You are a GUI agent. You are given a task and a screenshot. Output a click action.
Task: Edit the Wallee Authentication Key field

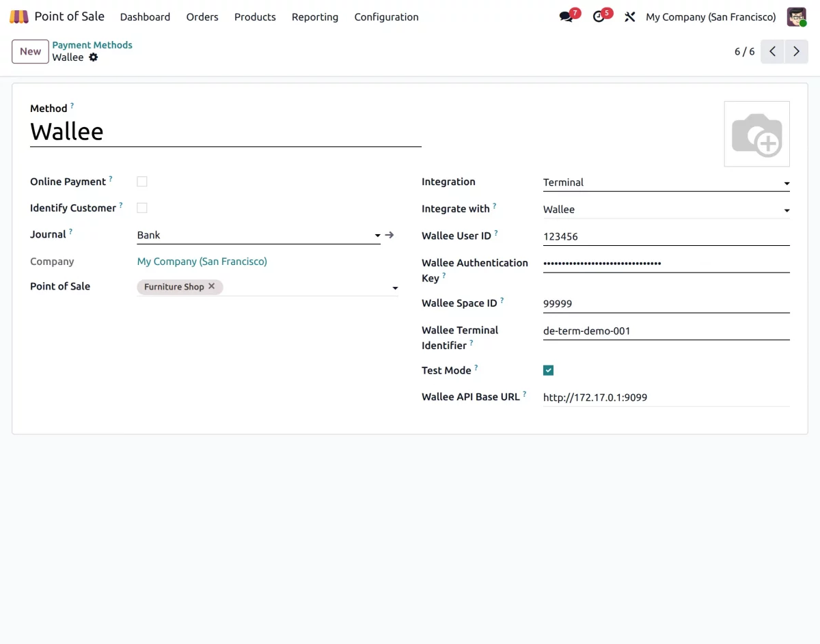pos(666,263)
